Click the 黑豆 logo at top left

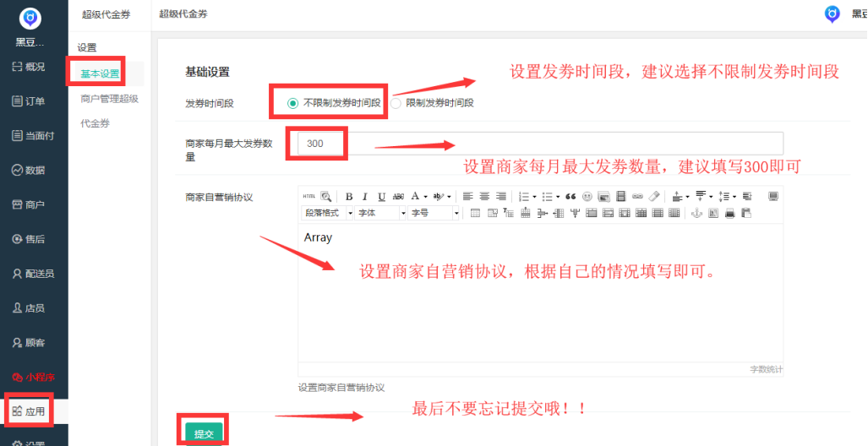tap(30, 19)
